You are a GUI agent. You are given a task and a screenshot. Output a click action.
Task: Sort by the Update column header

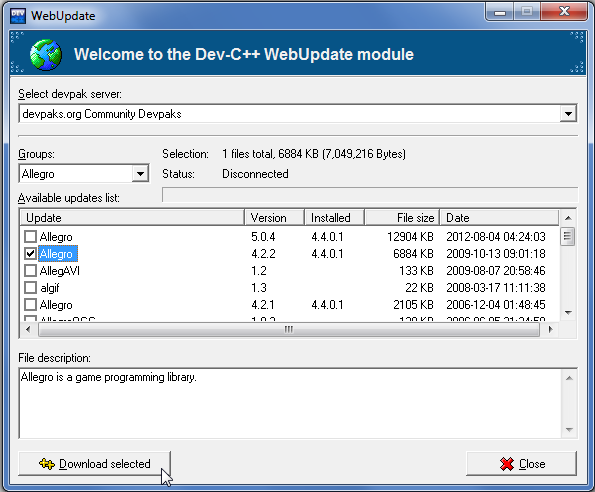click(132, 218)
